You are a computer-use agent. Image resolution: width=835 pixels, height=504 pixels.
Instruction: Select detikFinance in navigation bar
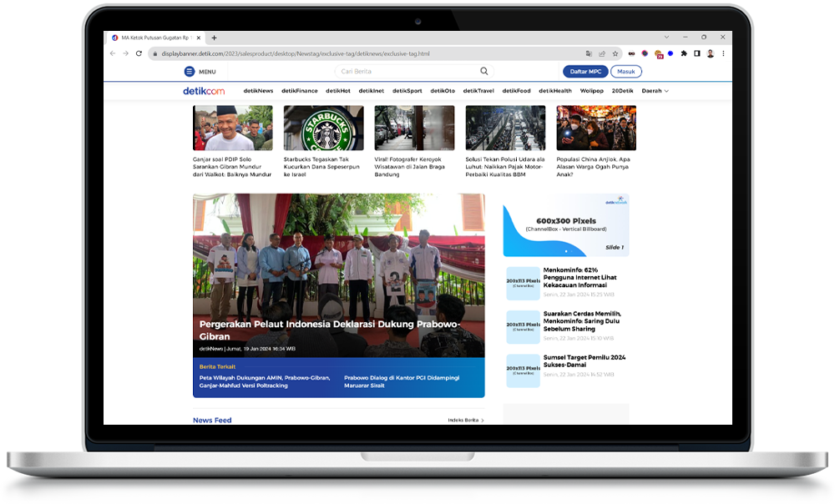[x=299, y=91]
